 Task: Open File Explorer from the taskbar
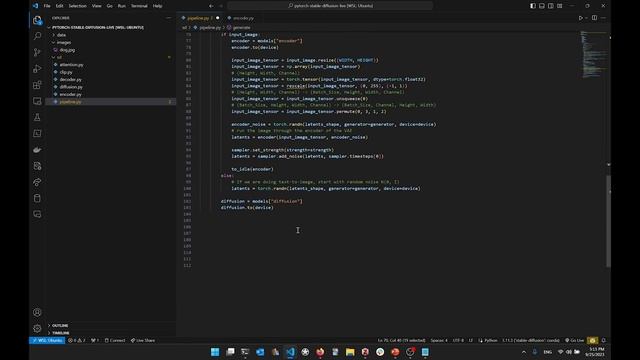[350, 352]
